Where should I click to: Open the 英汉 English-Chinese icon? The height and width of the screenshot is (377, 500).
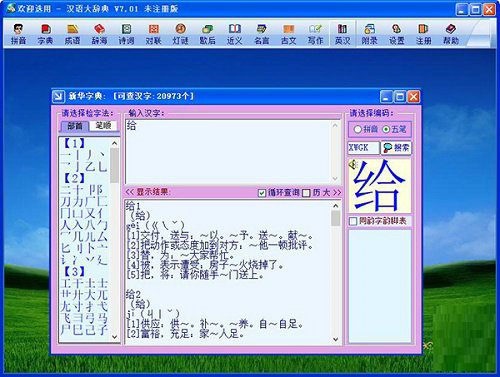click(x=342, y=34)
